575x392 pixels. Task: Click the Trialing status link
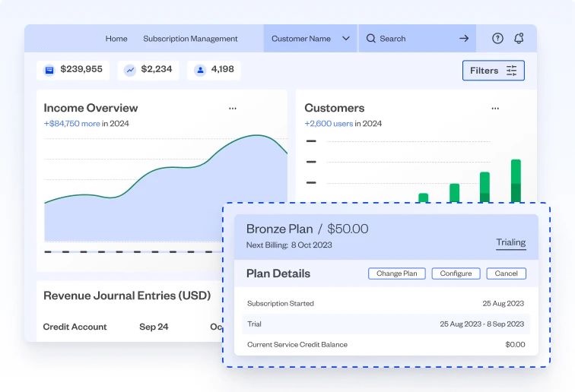pyautogui.click(x=511, y=243)
